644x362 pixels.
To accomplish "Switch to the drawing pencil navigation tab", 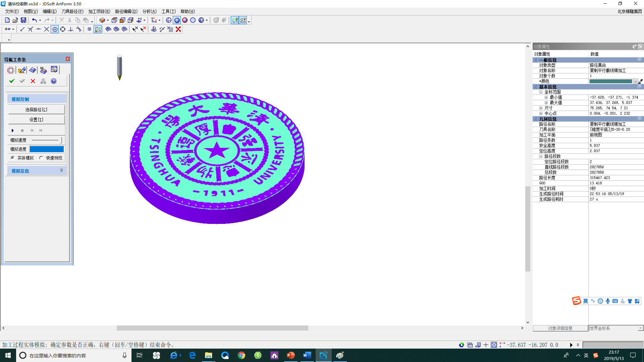I will pos(22,70).
